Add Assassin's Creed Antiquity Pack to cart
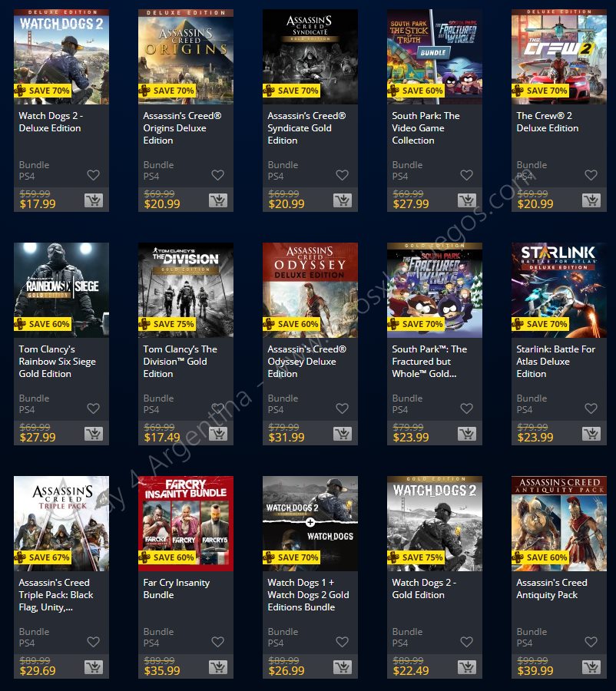 (x=591, y=668)
